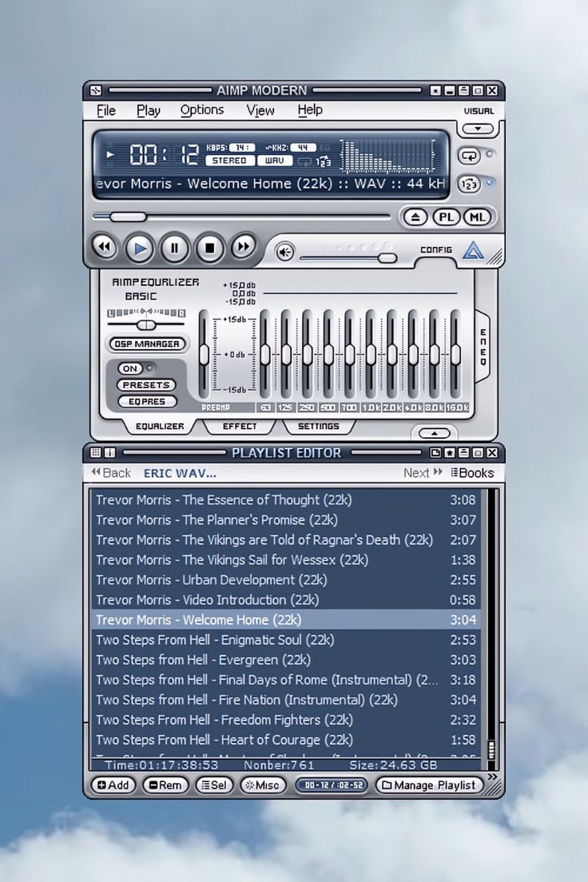Click the DSP MANAGER button
Viewport: 588px width, 882px height.
click(x=147, y=344)
